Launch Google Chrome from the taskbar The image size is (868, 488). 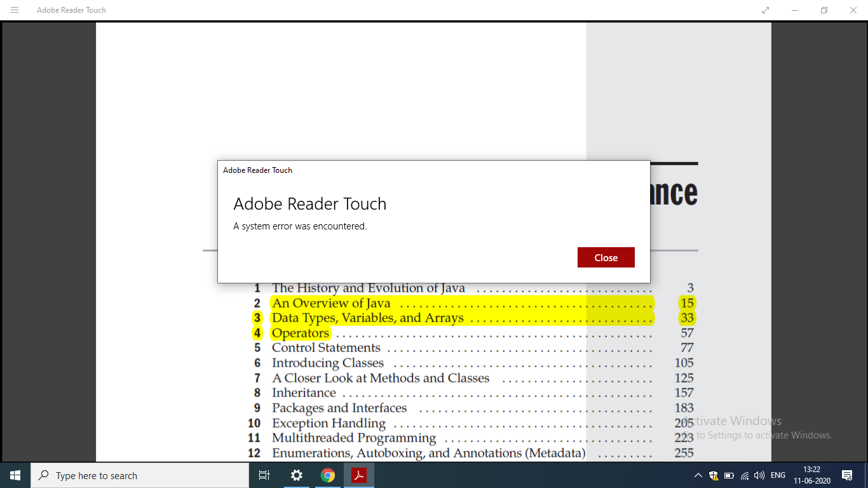tap(328, 475)
